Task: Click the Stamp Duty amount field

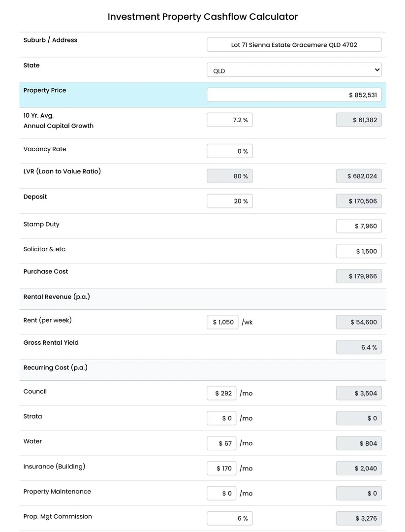Action: point(359,226)
